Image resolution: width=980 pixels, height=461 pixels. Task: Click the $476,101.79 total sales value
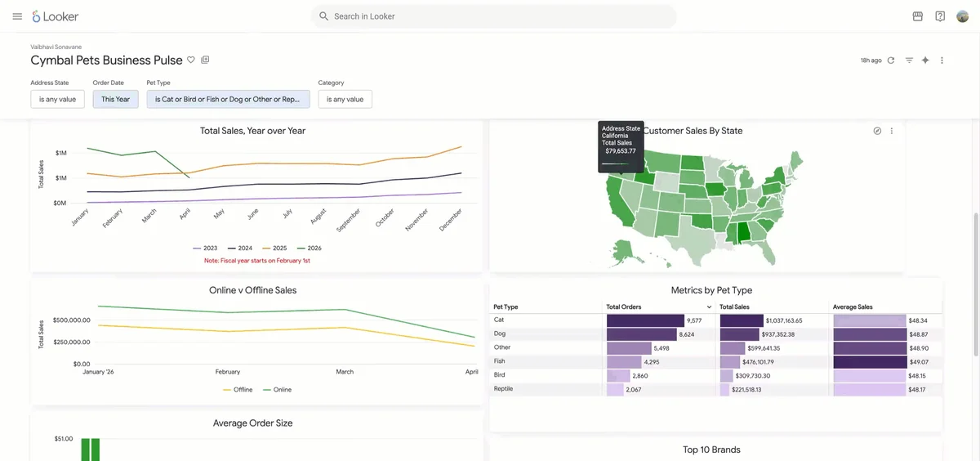(758, 361)
